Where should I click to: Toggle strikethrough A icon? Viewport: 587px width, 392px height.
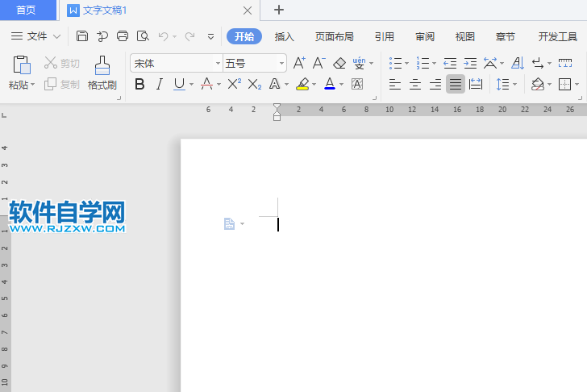pos(206,84)
